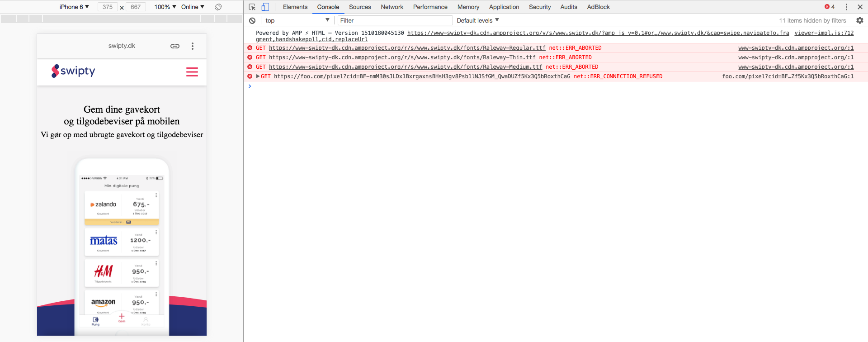This screenshot has height=342, width=868.
Task: Open source link for Raleway-Regular error
Action: click(x=796, y=48)
